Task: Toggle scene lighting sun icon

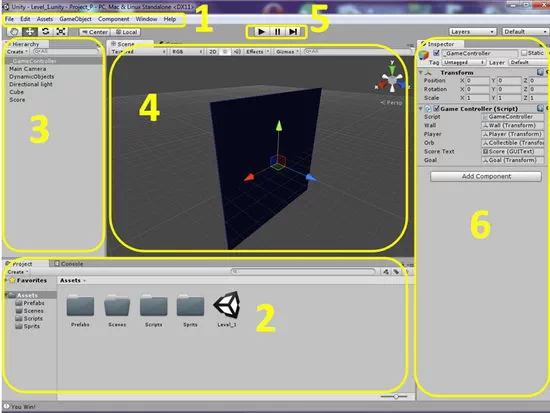Action: tap(225, 52)
